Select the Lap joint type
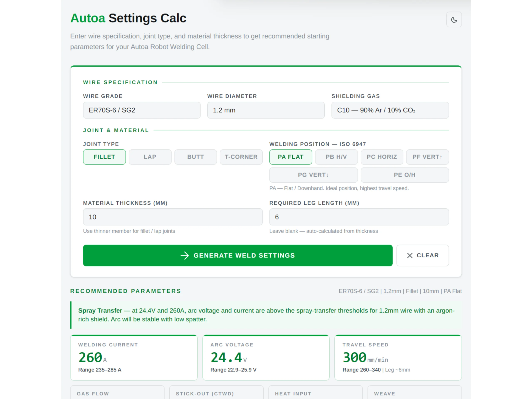The image size is (532, 399). (150, 157)
